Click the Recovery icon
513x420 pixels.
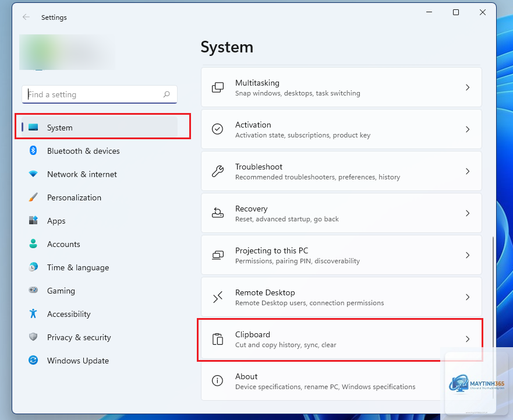tap(218, 213)
